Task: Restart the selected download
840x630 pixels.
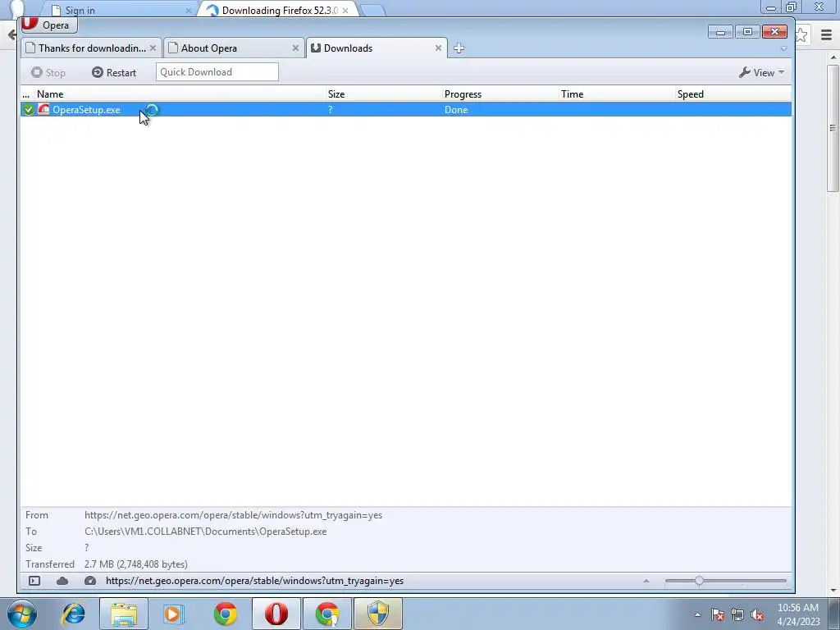Action: point(113,72)
